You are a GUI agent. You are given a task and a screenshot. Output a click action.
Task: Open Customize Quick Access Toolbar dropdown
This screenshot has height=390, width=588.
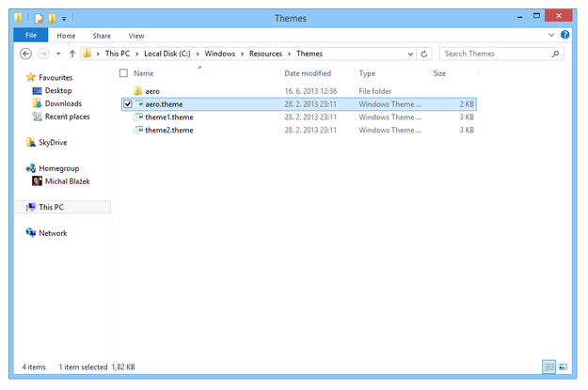(64, 19)
